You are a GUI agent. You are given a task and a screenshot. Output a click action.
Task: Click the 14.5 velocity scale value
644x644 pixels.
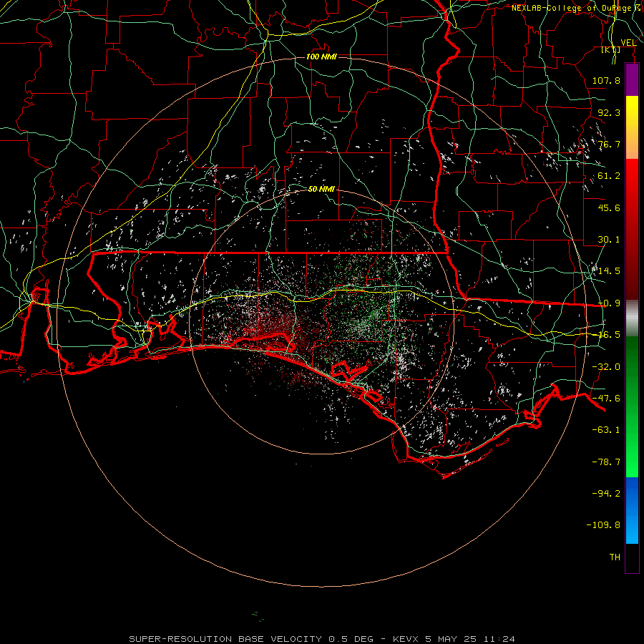click(x=609, y=271)
